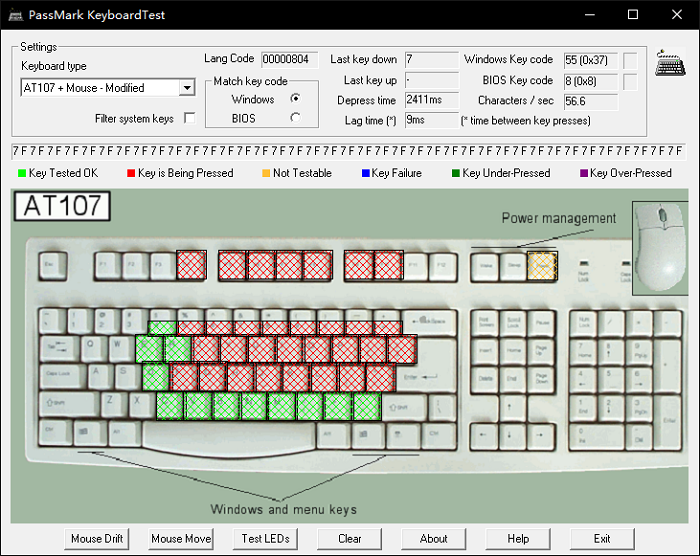Click the Backspace key on the keyboard image
This screenshot has height=556, width=700.
coord(429,322)
